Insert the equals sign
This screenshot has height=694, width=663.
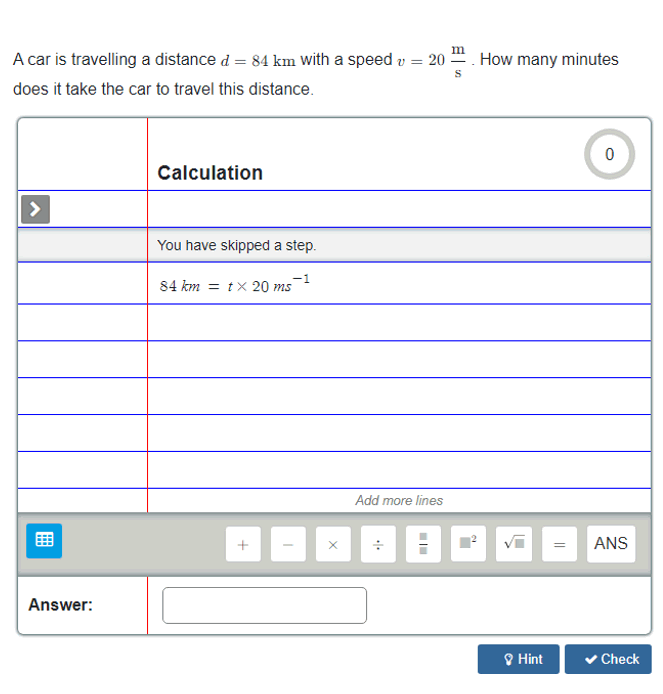click(x=559, y=544)
